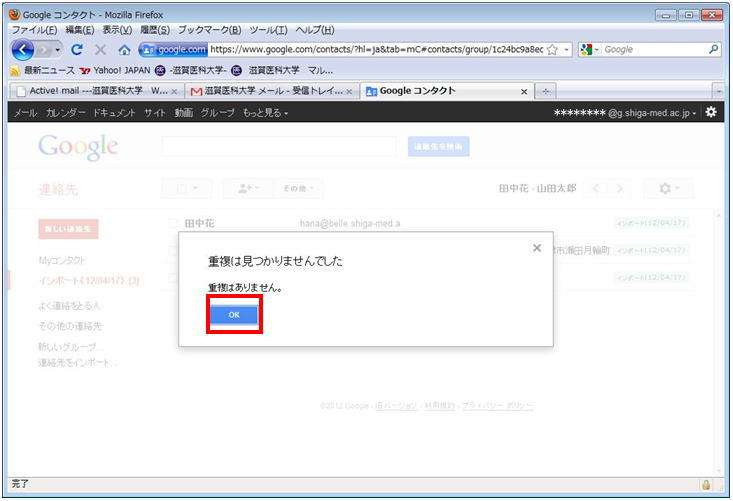Click the contacts search field
This screenshot has width=733, height=501.
279,146
